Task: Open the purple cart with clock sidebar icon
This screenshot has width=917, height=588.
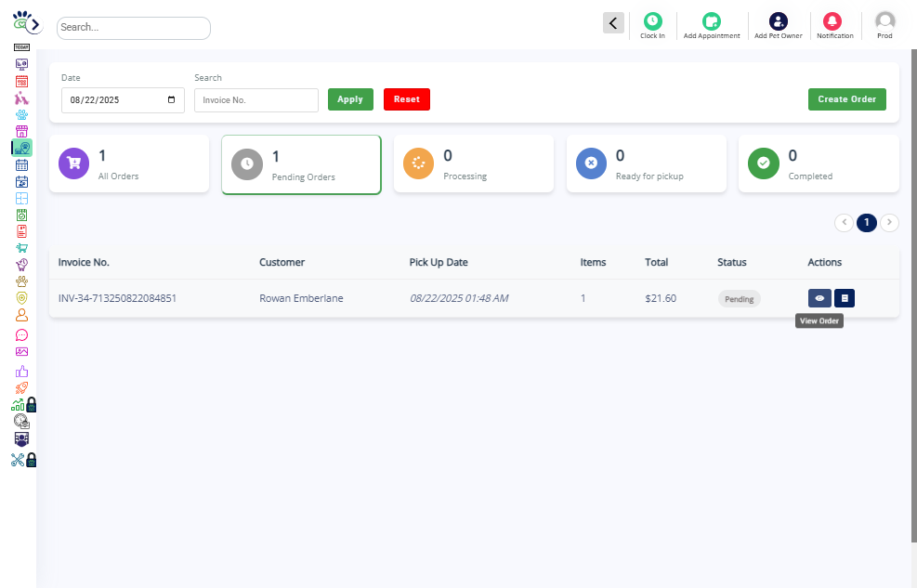Action: 21,265
